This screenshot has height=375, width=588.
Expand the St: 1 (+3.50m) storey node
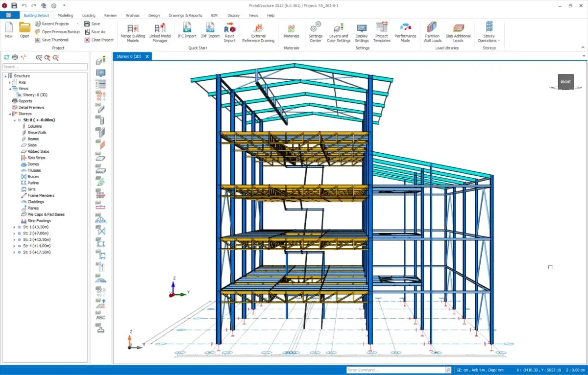(14, 227)
